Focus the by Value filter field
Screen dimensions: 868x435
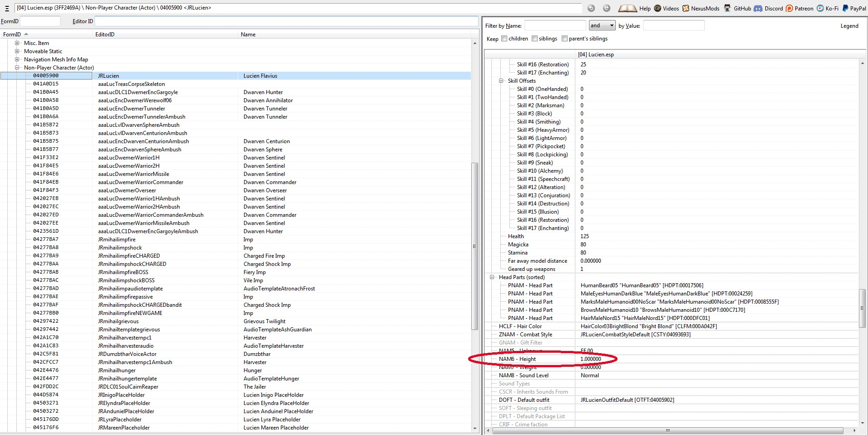[673, 25]
